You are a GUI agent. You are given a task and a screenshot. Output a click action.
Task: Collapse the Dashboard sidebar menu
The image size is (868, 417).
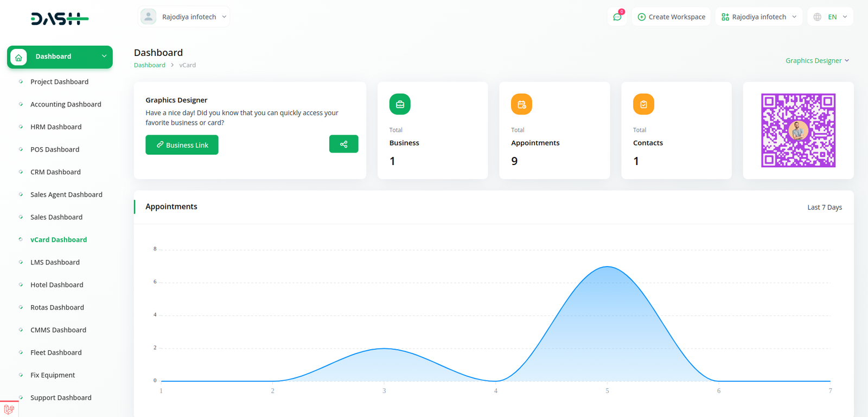click(104, 56)
